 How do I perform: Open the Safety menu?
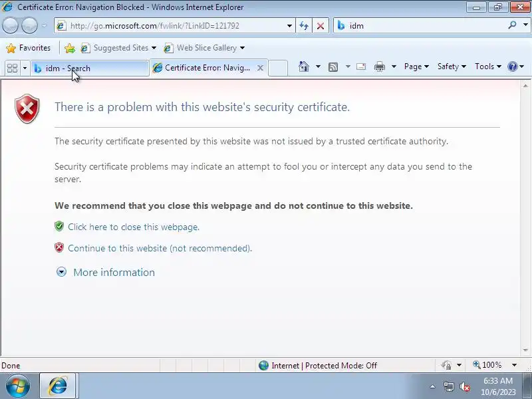click(x=452, y=66)
